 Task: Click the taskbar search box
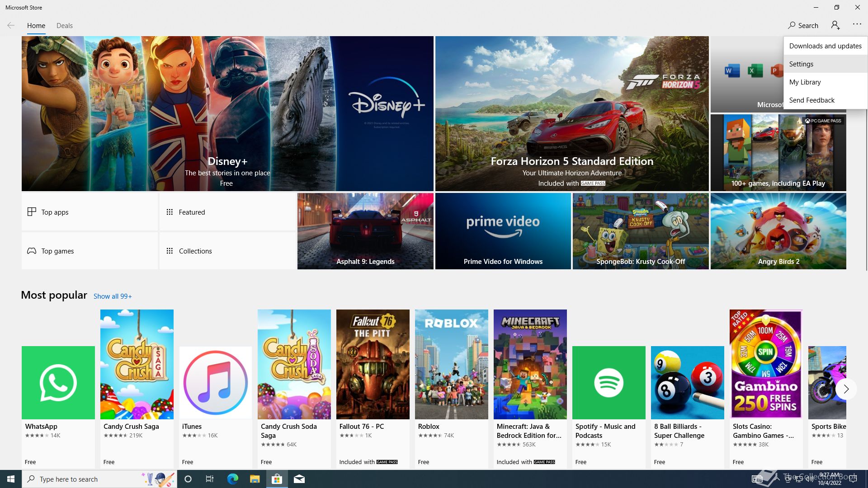99,479
